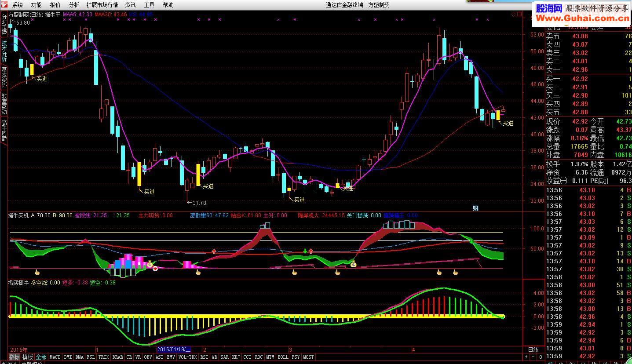Viewport: 632px width, 364px height.
Task: Open 教室互动 side tab
Action: (4, 103)
